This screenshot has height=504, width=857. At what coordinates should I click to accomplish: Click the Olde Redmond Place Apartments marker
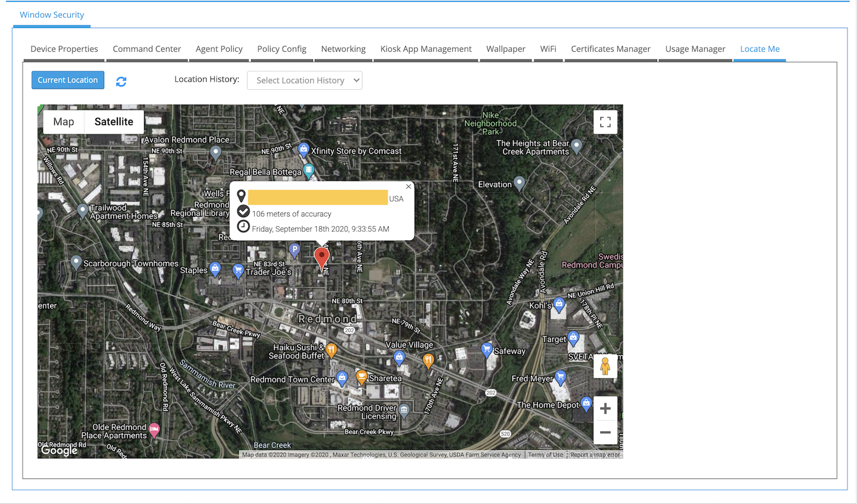(154, 430)
